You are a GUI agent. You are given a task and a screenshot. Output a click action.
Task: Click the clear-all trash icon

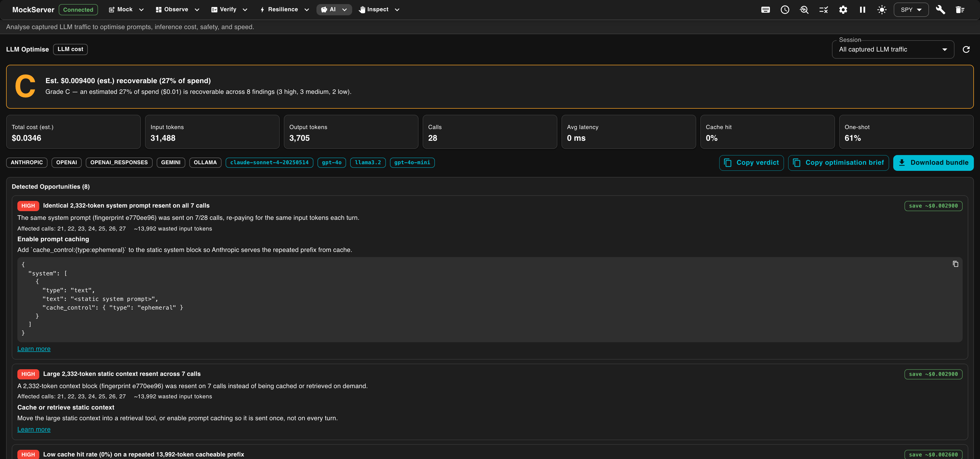point(960,10)
